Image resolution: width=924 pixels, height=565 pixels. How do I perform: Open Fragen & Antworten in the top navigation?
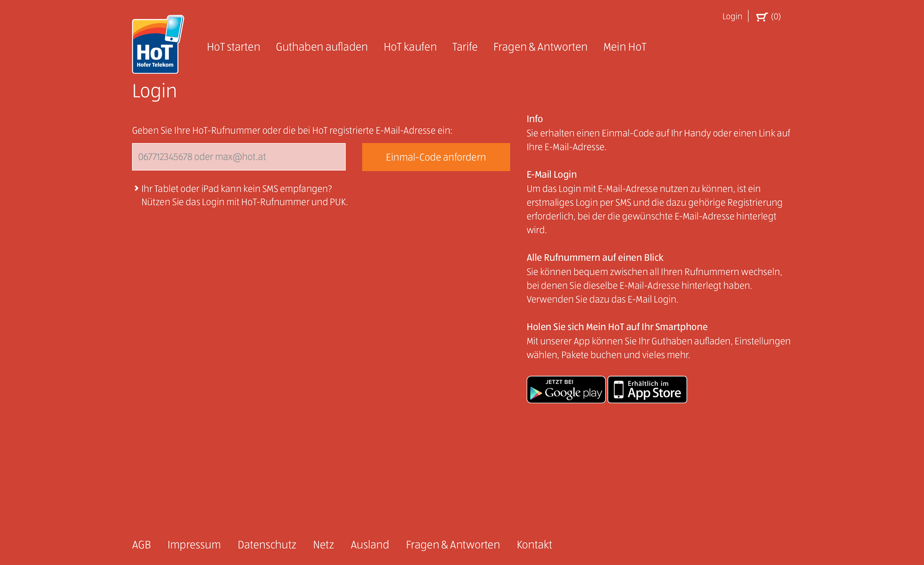click(x=540, y=47)
